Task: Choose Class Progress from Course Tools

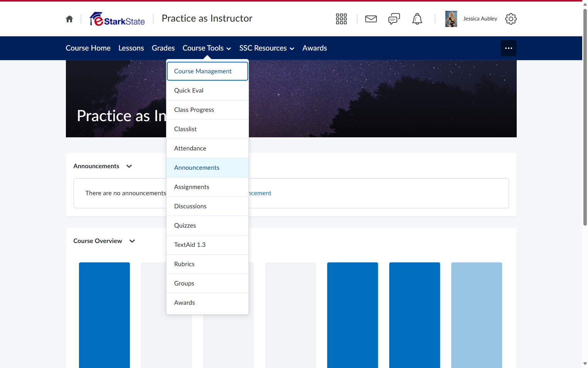Action: point(207,110)
